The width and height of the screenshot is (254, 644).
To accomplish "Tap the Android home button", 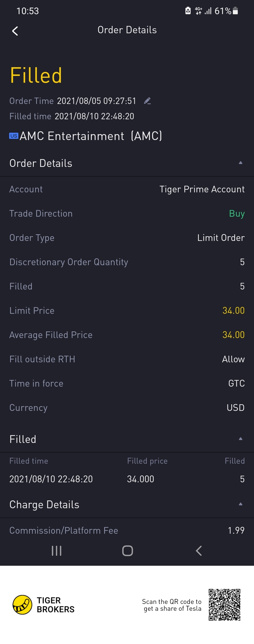I will click(127, 550).
